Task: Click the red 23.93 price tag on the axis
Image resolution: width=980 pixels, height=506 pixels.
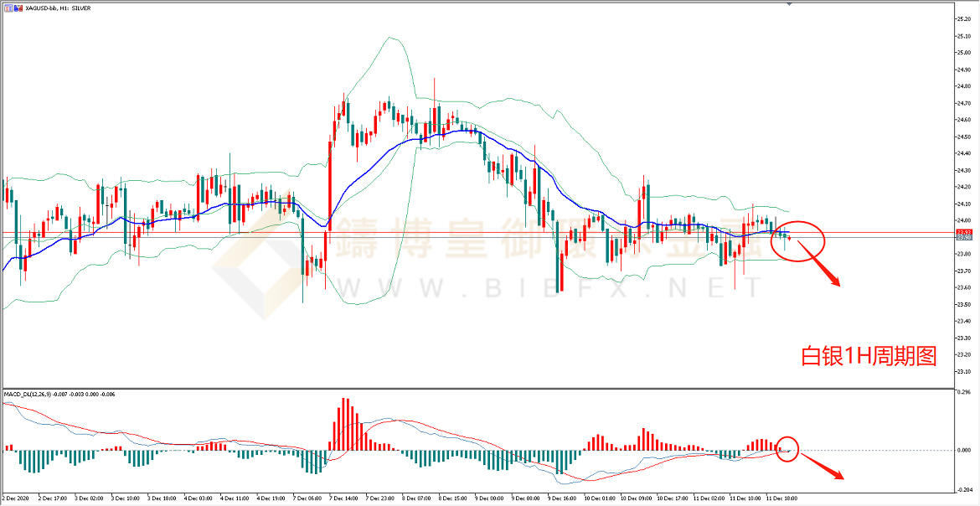Action: (965, 231)
